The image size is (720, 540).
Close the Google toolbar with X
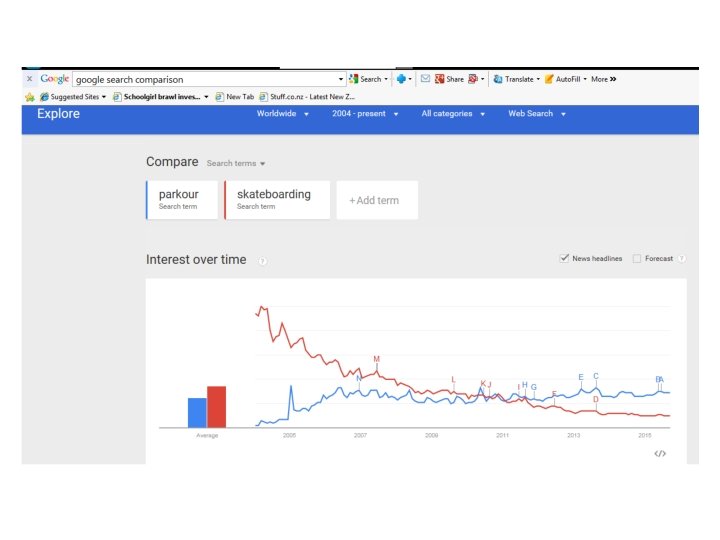tap(29, 79)
